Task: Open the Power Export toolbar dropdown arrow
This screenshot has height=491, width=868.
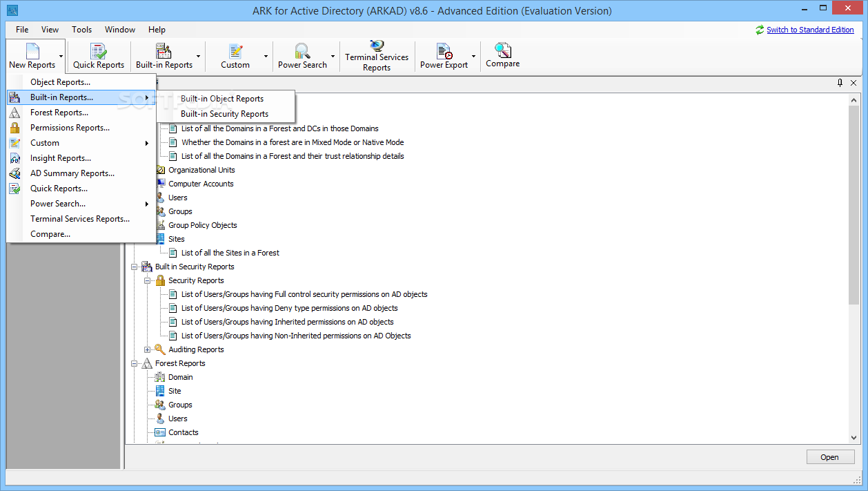Action: [x=474, y=56]
